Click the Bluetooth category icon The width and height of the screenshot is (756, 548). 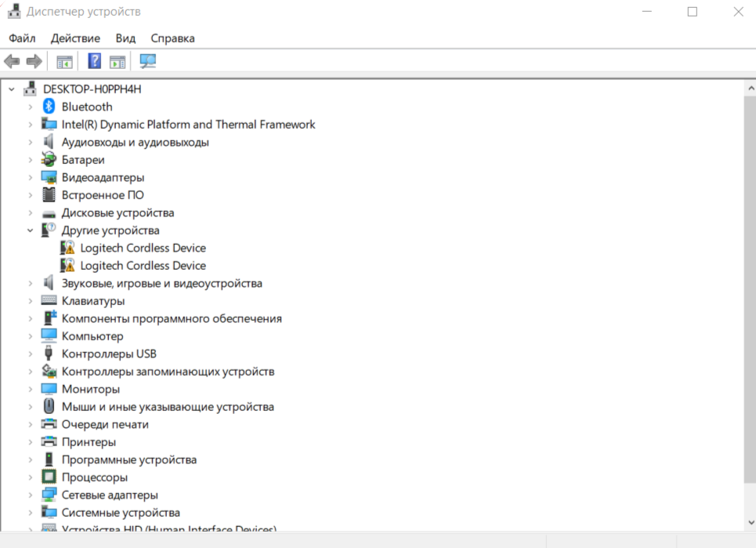[x=49, y=107]
